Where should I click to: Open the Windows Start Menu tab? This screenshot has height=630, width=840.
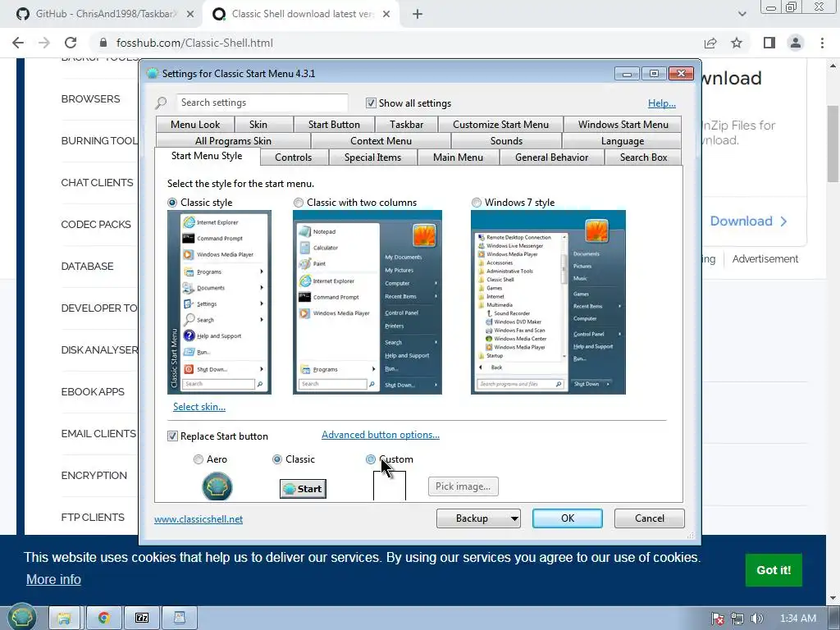[623, 125]
